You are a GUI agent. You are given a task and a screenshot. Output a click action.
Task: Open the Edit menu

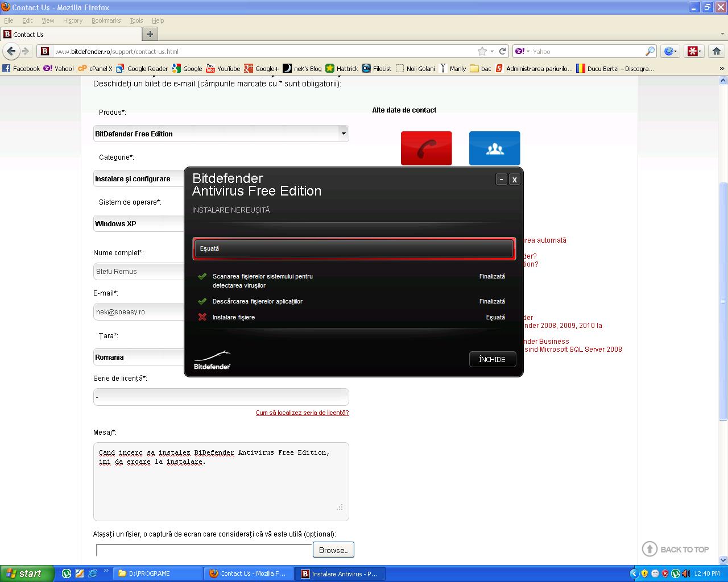(x=27, y=20)
